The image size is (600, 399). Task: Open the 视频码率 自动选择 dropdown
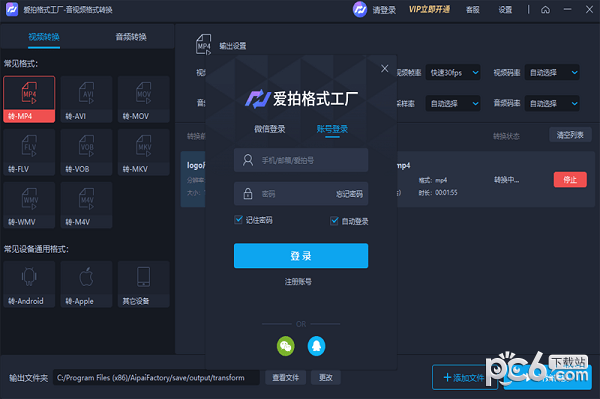[552, 72]
